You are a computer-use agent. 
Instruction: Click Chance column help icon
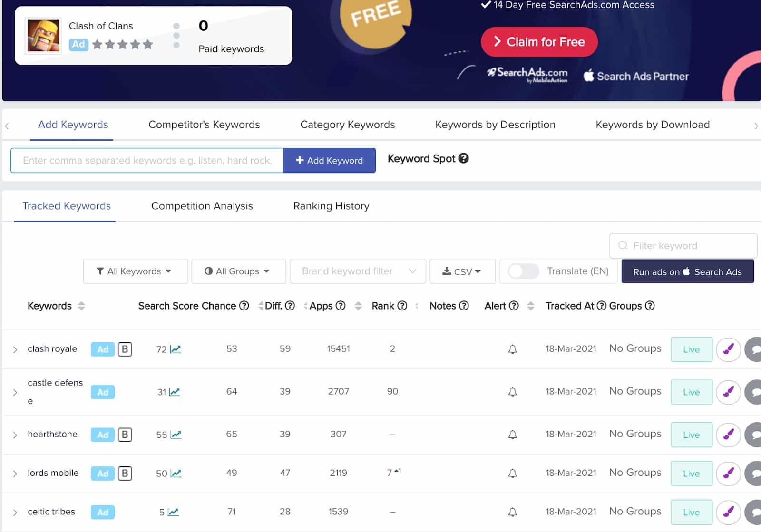pos(244,306)
